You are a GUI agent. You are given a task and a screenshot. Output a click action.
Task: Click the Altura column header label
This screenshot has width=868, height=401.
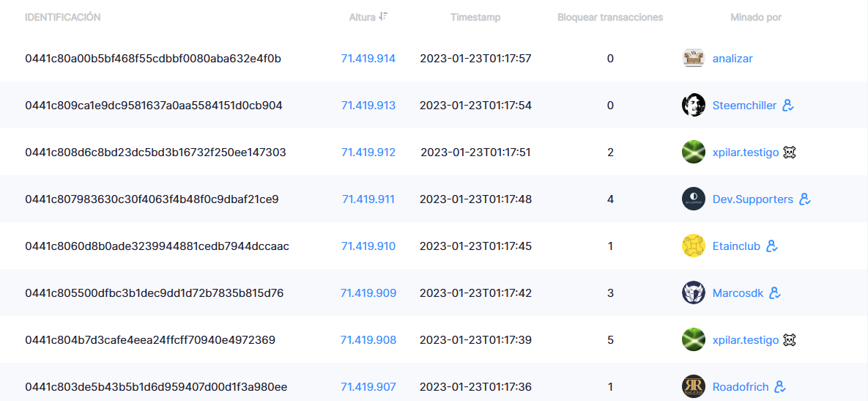pos(362,17)
